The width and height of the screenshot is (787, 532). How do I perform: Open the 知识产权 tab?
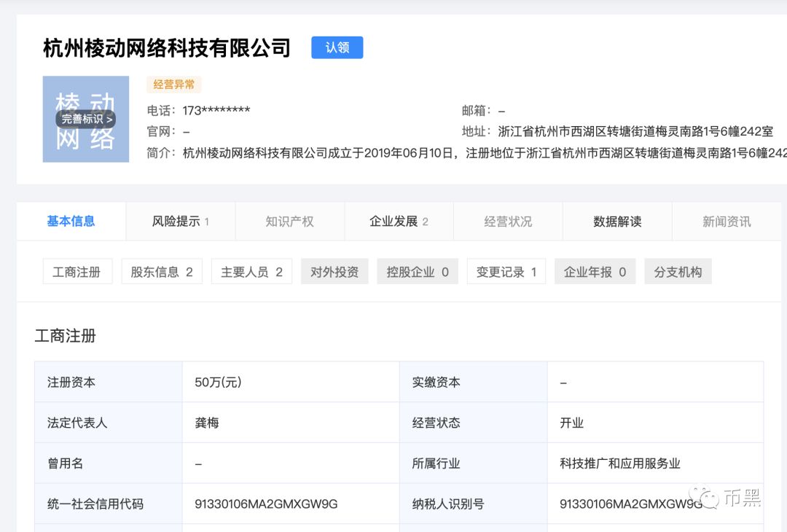pos(289,222)
